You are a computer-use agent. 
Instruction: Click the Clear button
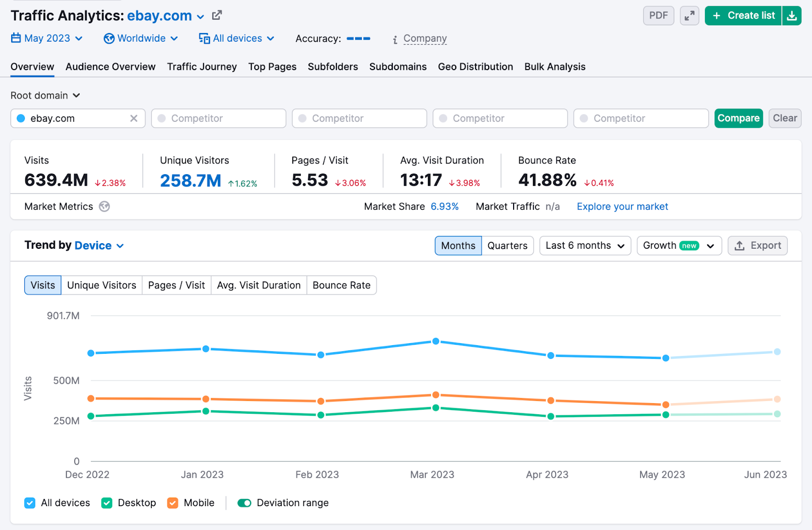tap(785, 118)
